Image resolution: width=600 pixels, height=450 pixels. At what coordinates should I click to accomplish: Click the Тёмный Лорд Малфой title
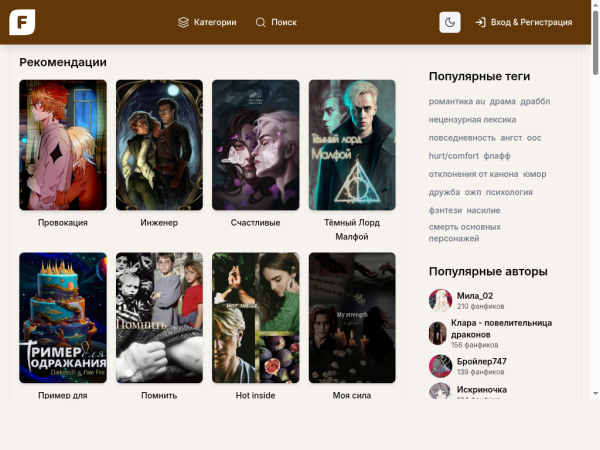tap(352, 230)
